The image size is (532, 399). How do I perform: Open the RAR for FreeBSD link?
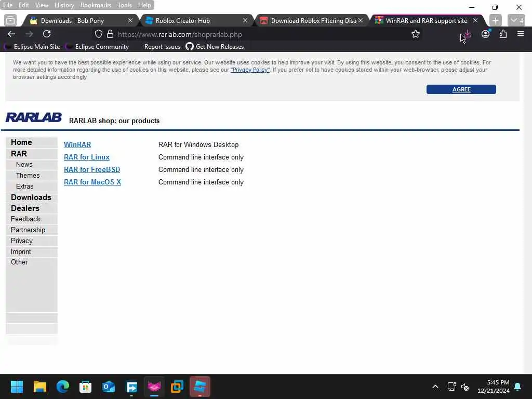pos(92,170)
